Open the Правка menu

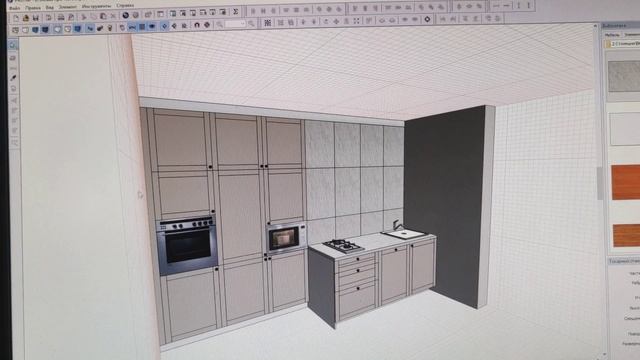click(33, 8)
